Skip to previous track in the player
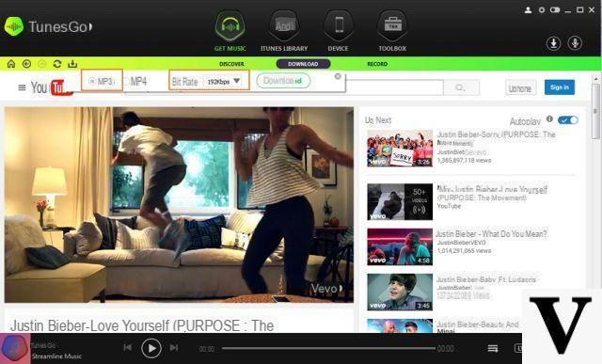Screen dimensions: 602x364 coord(128,348)
